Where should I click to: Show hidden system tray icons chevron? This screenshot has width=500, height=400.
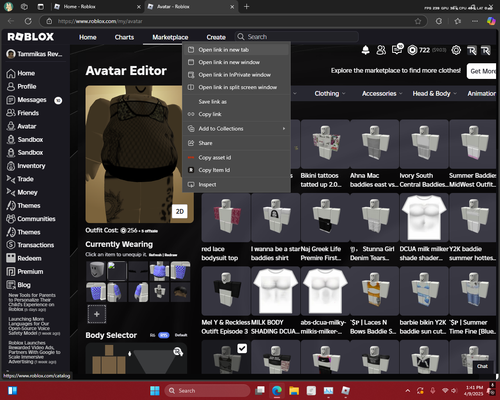[x=408, y=391]
